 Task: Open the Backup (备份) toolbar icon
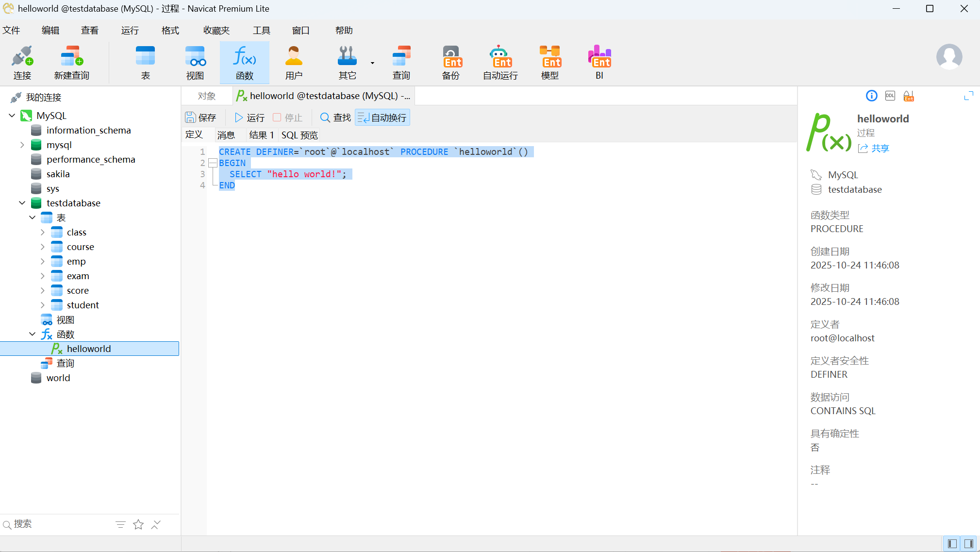click(451, 56)
